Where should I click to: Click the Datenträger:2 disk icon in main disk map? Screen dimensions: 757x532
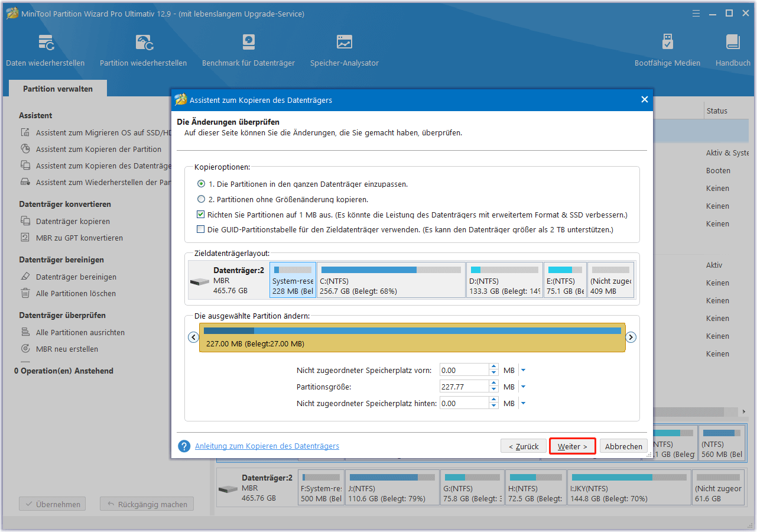(x=228, y=490)
